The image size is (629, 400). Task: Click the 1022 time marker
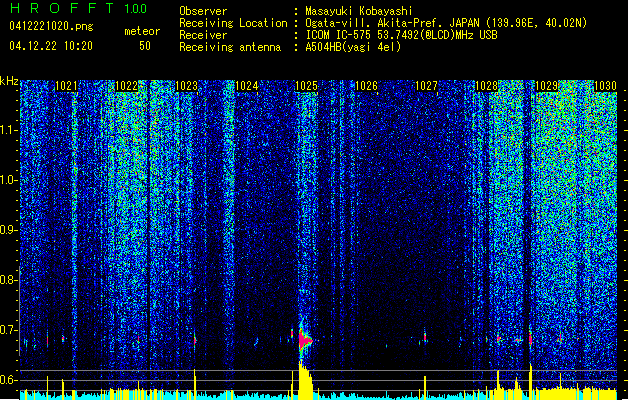coord(126,86)
